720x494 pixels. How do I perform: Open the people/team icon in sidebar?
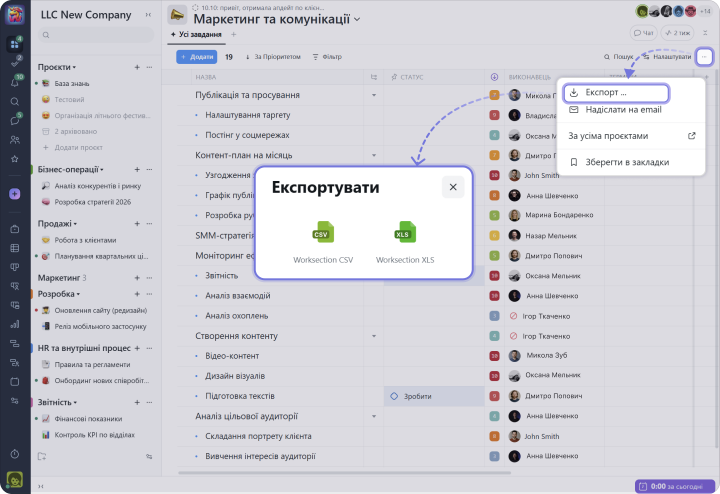pos(15,139)
